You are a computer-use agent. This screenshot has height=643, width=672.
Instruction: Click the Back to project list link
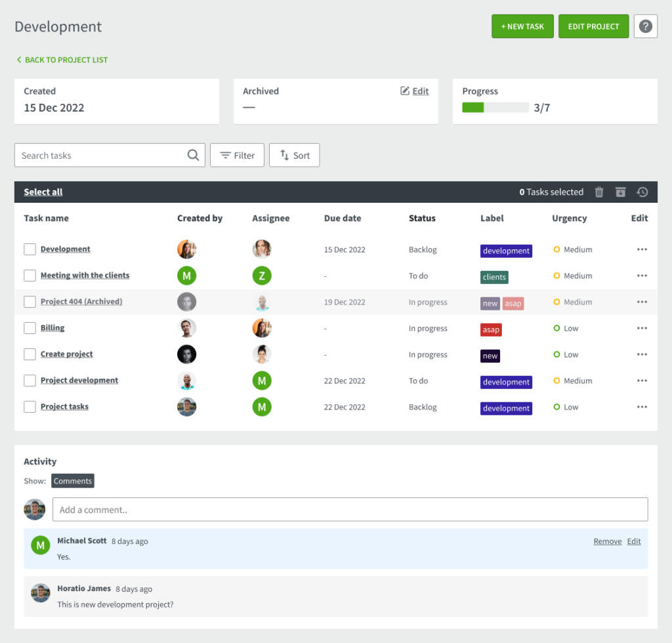coord(62,59)
